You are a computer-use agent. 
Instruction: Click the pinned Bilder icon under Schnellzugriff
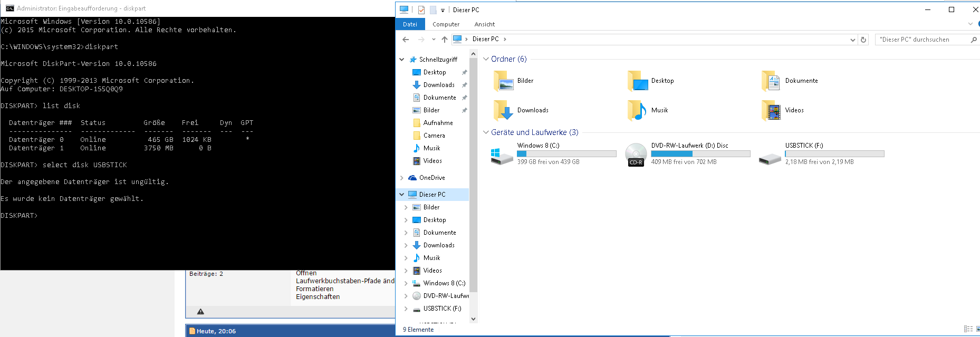click(x=417, y=110)
